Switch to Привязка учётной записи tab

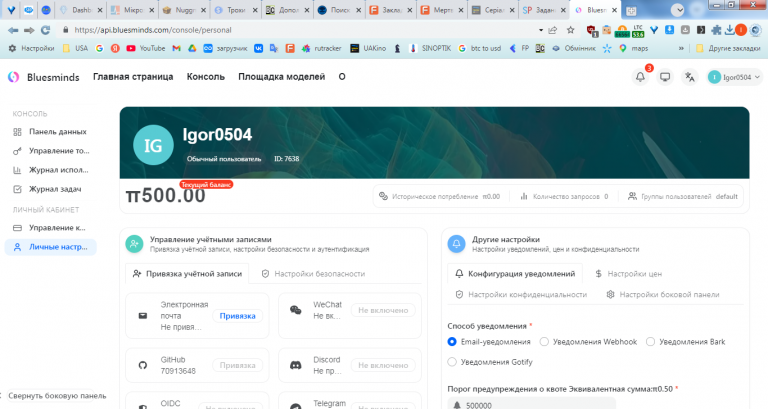[188, 274]
